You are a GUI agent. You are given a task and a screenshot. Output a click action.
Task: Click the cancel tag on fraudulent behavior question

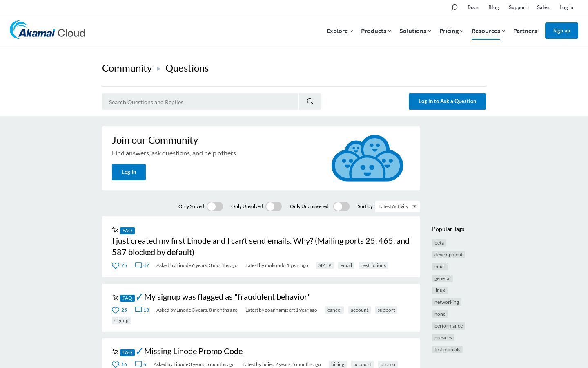pos(334,310)
